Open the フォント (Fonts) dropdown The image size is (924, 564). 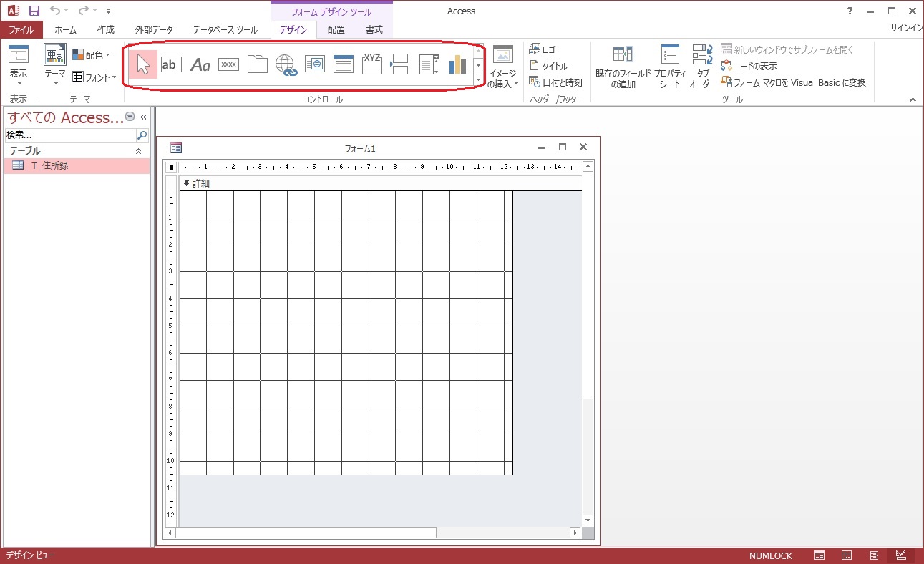click(94, 77)
